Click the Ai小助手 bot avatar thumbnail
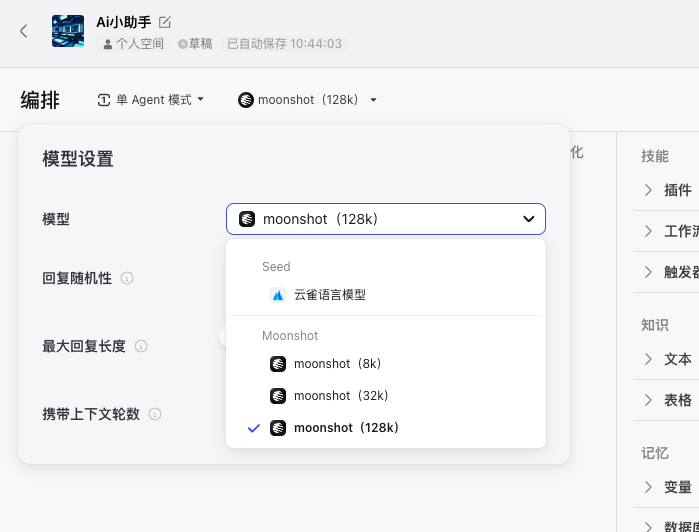Screen dimensions: 699x532 coord(68,31)
